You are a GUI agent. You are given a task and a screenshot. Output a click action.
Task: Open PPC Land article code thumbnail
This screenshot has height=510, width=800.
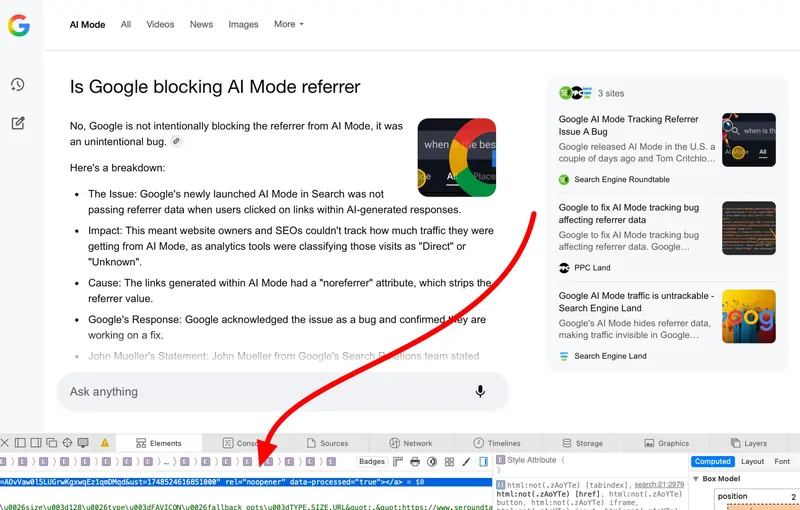(x=748, y=228)
